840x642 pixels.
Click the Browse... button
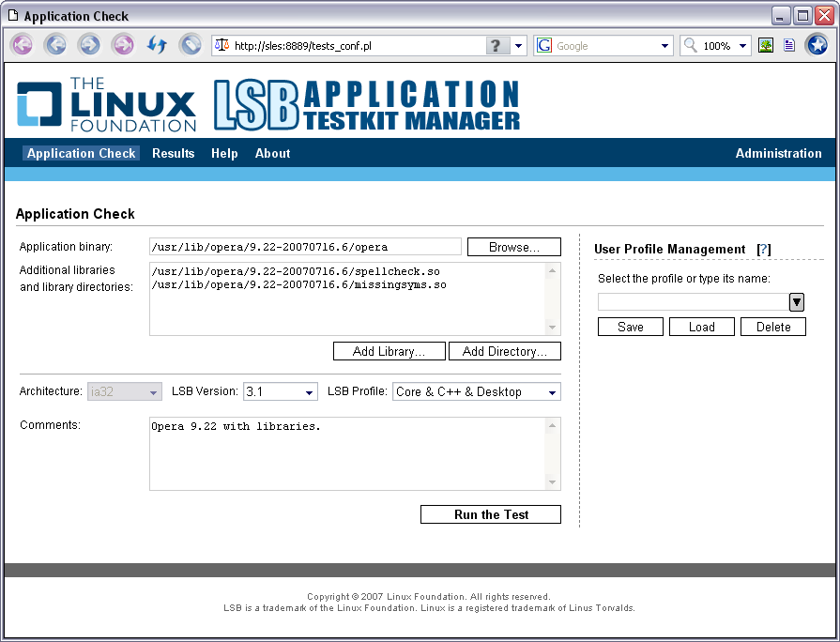514,247
